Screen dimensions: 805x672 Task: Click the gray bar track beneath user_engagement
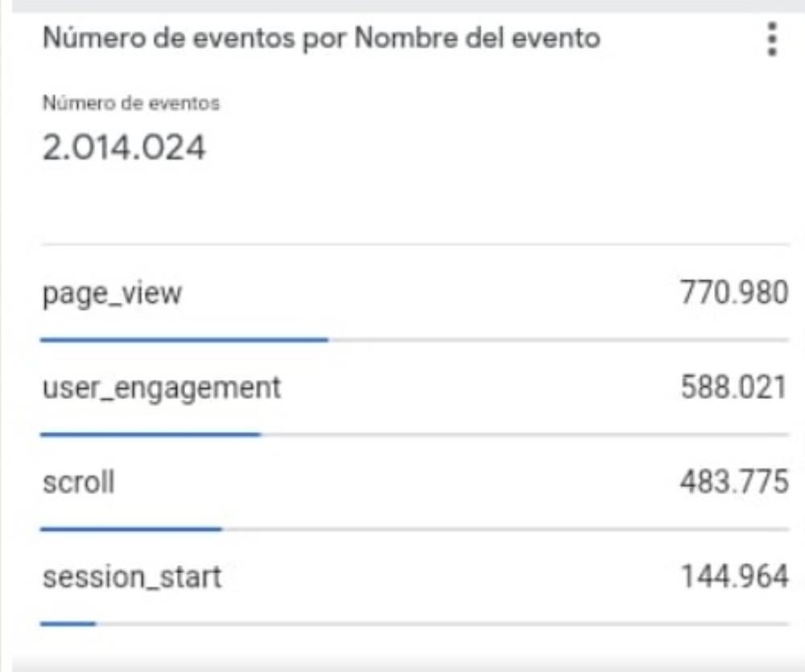click(x=523, y=435)
